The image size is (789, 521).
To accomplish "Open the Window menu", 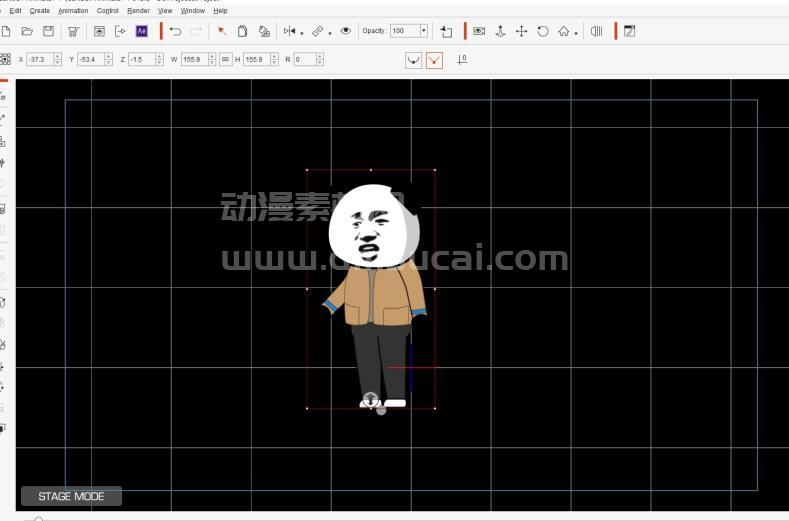I will pyautogui.click(x=193, y=11).
